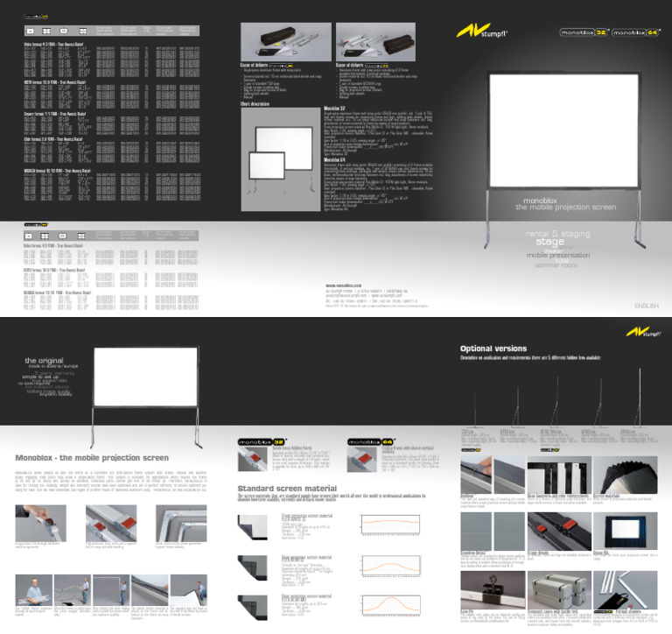The width and height of the screenshot is (672, 634).
Task: Click the 'mobile presentation' text
Action: [558, 255]
